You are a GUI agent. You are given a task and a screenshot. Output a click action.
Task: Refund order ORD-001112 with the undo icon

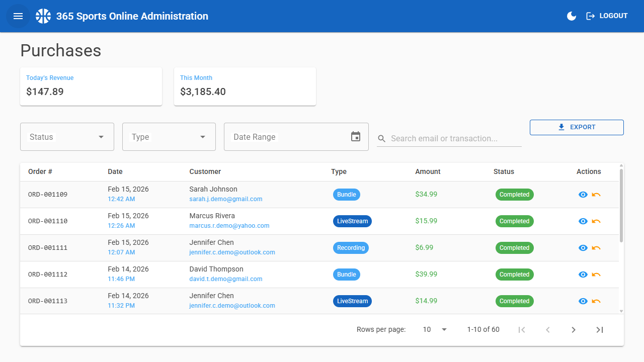click(596, 275)
